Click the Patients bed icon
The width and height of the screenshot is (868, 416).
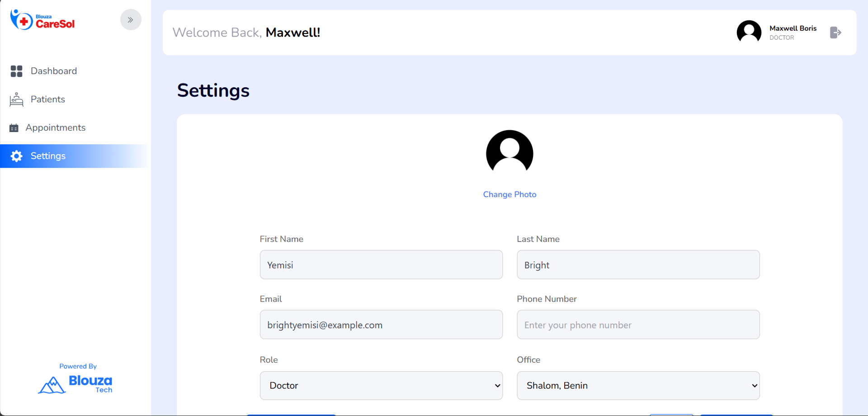(x=17, y=99)
